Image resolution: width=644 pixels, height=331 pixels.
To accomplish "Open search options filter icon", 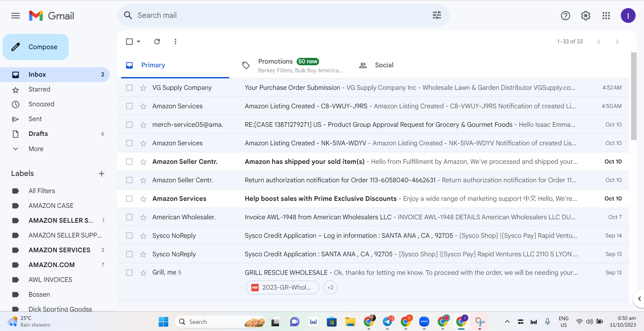I will point(437,15).
